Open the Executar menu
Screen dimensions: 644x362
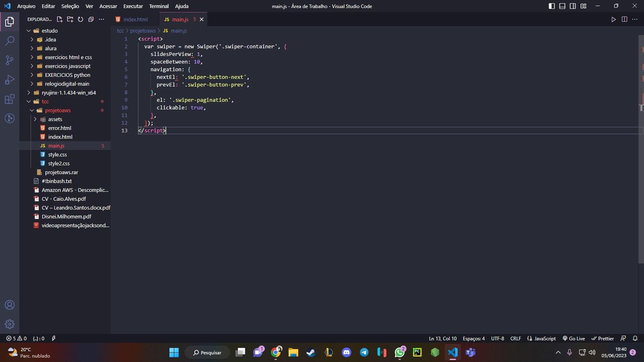point(133,6)
